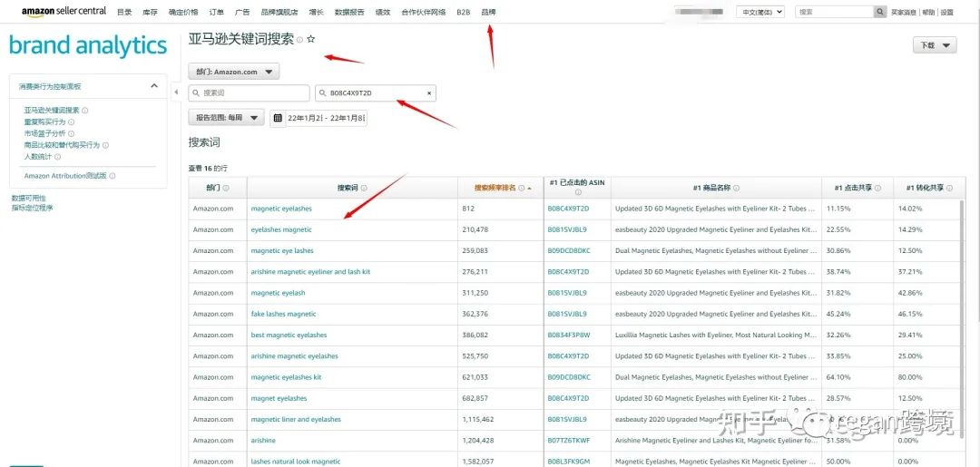Open the 增长 menu
Viewport: 980px width, 467px height.
317,12
